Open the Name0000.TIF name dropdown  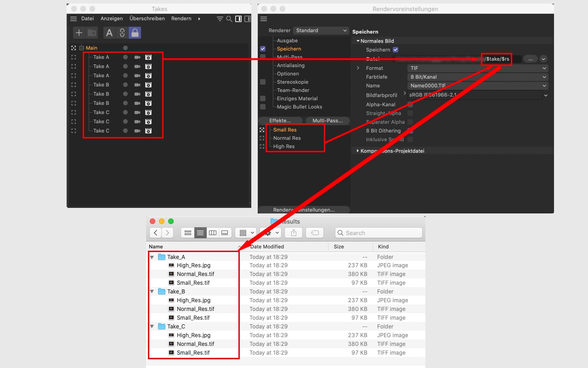(x=478, y=86)
